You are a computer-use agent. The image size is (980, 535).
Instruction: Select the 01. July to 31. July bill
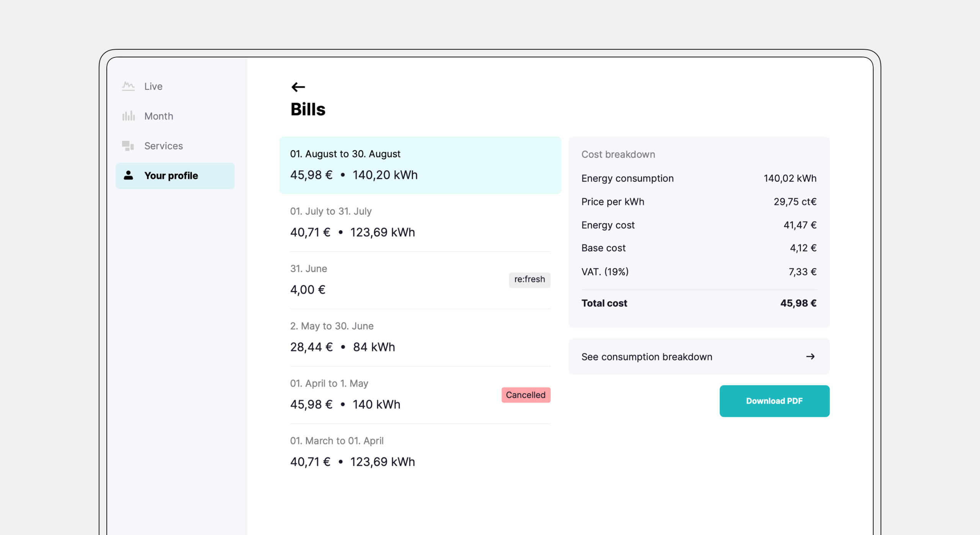(420, 222)
